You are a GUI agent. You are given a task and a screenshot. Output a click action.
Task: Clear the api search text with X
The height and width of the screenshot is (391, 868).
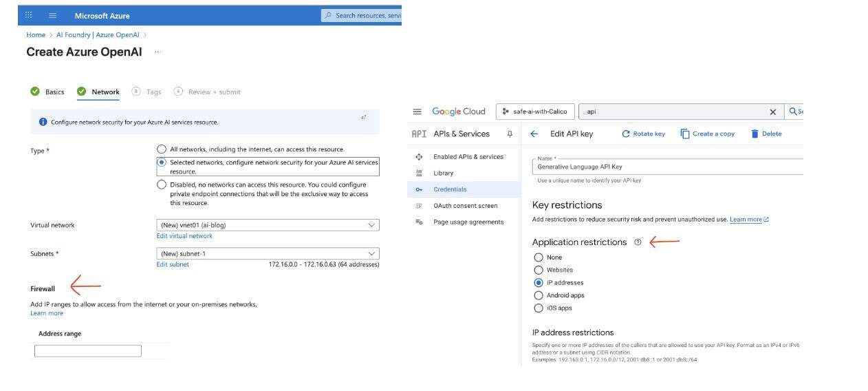[772, 112]
